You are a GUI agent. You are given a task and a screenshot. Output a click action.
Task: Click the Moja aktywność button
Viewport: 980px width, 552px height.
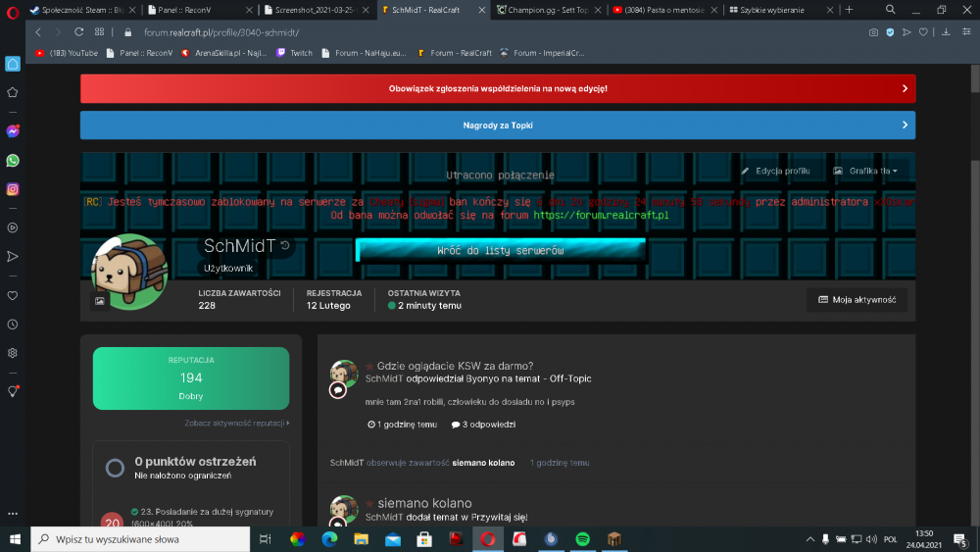[857, 300]
